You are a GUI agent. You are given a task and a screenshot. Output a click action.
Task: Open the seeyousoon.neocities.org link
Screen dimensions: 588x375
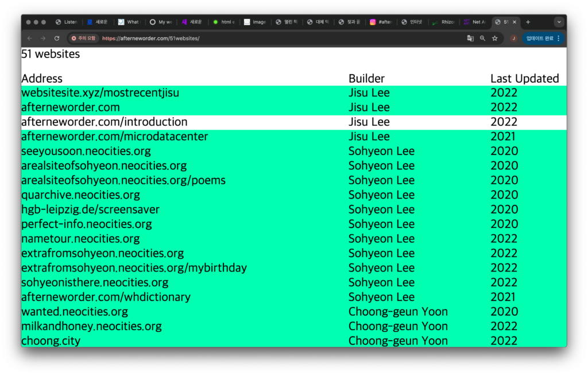pyautogui.click(x=86, y=151)
